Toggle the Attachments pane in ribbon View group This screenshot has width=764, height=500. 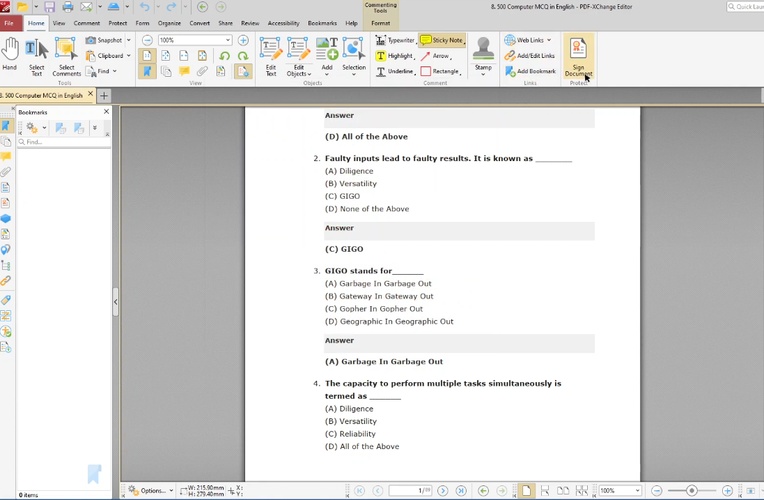202,72
